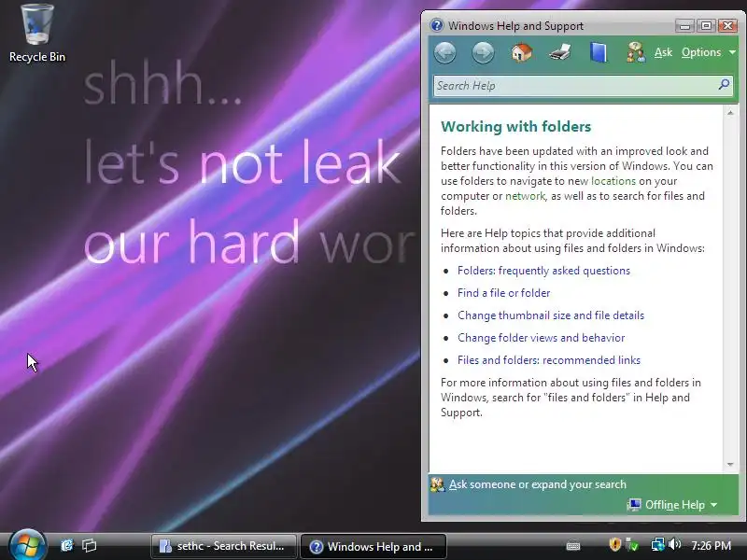Open the Recycle Bin desktop icon

37,34
